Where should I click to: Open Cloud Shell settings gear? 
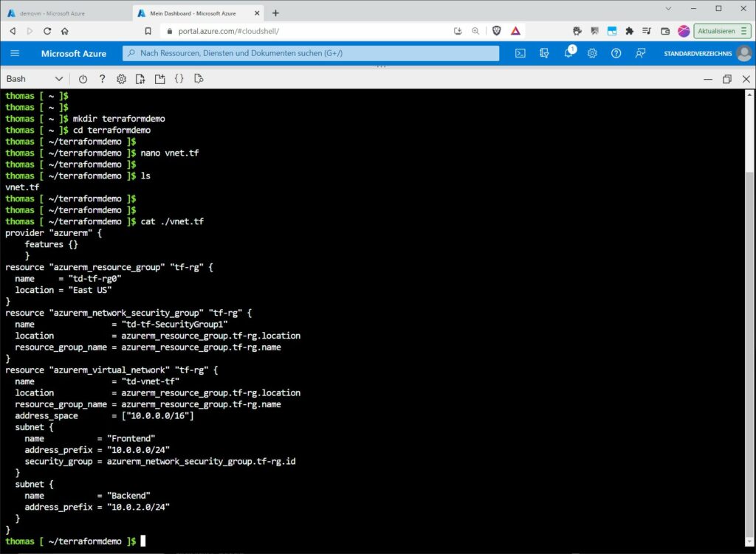pos(121,79)
